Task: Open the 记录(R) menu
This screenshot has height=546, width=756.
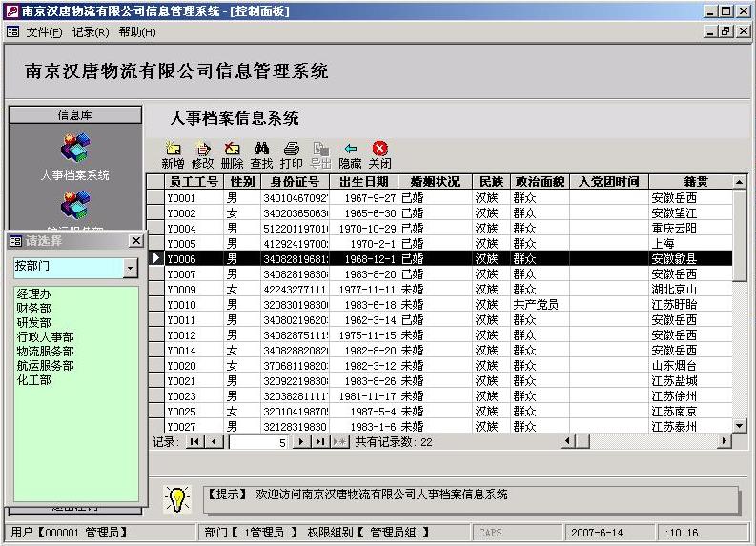Action: point(91,32)
